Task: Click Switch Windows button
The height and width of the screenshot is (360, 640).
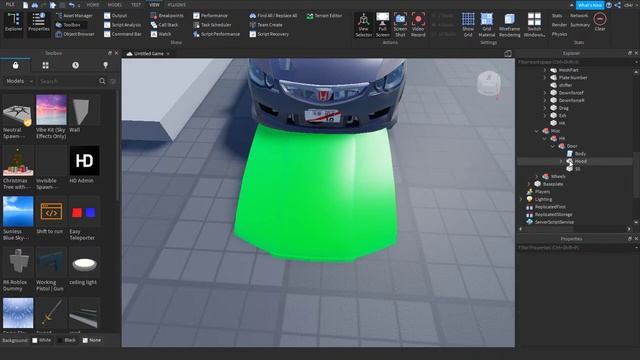Action: pos(534,25)
